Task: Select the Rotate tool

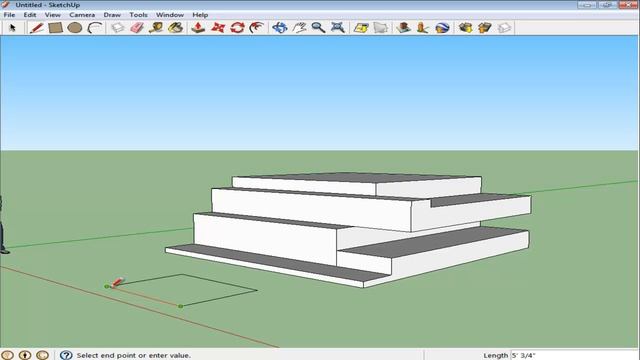Action: 237,28
